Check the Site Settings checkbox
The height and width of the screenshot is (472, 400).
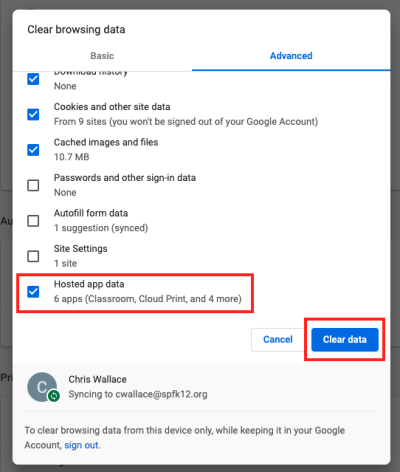click(33, 256)
